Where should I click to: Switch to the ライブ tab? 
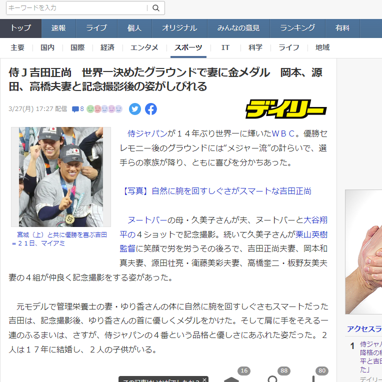coord(97,28)
